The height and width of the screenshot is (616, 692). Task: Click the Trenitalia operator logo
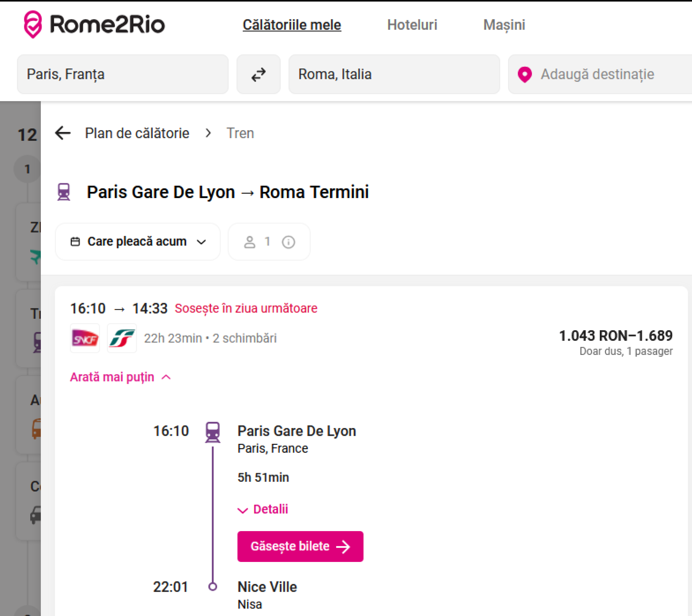pyautogui.click(x=122, y=338)
